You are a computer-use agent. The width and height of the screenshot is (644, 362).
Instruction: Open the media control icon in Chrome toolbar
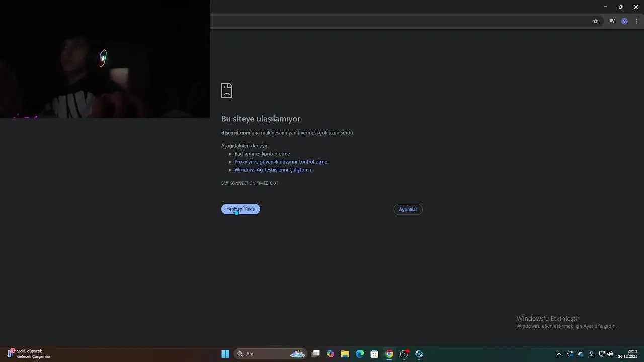tap(612, 21)
